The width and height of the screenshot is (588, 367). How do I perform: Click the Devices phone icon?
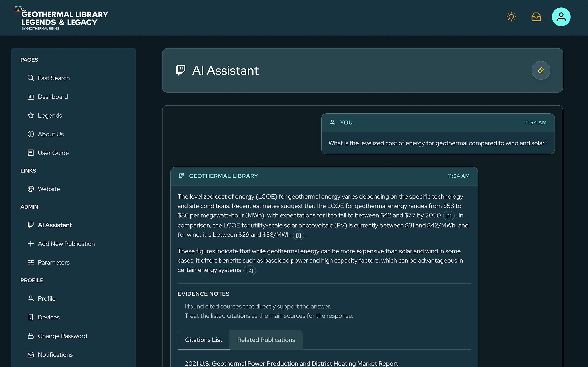[31, 317]
